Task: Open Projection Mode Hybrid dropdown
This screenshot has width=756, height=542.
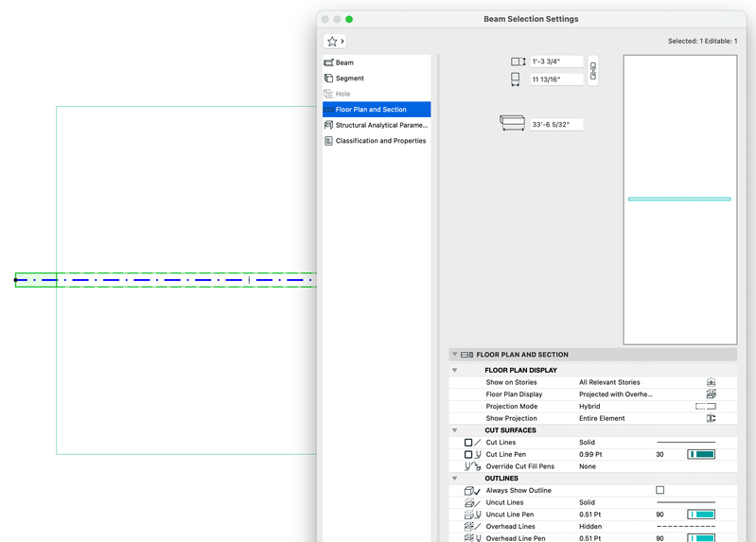Action: [x=589, y=407]
